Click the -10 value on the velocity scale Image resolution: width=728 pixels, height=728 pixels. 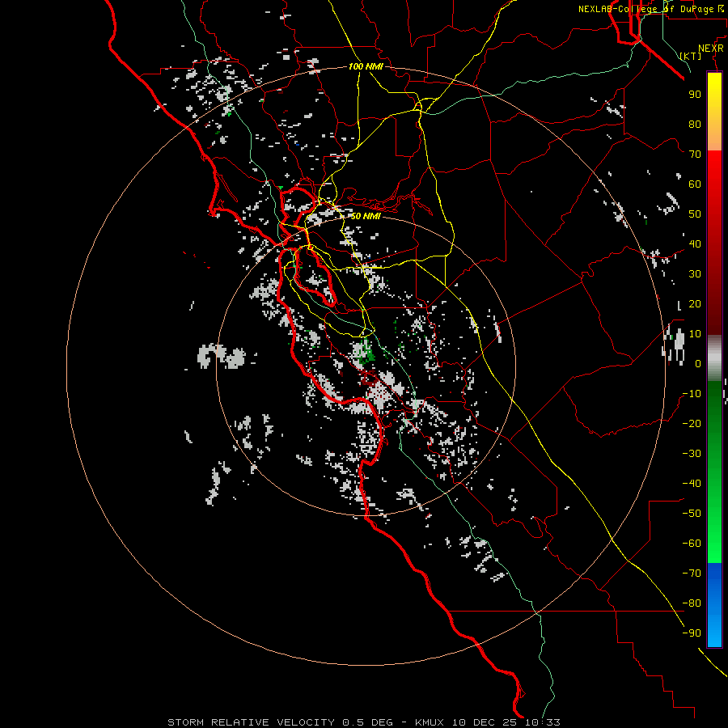click(x=692, y=394)
